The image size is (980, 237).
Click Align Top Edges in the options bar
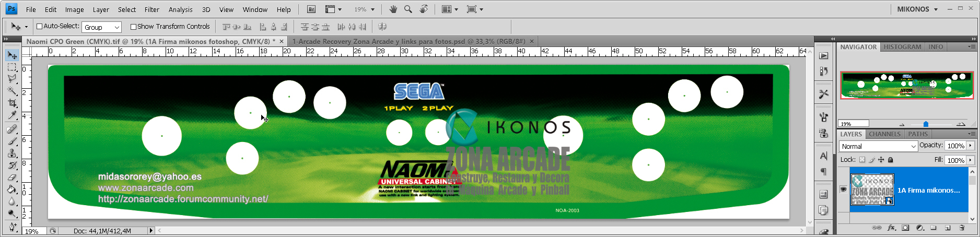(x=226, y=27)
